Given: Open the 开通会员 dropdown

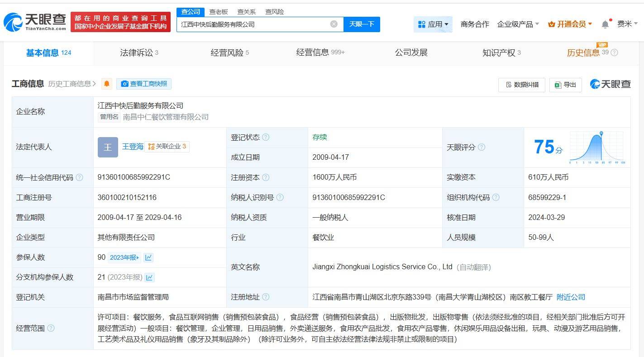Looking at the screenshot, I should tap(570, 24).
